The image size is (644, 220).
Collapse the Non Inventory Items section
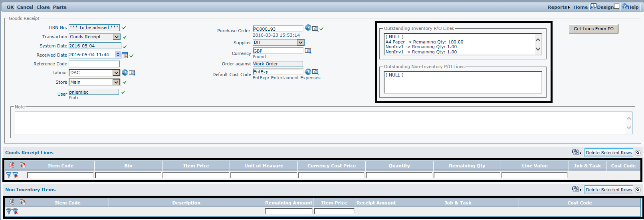click(x=638, y=190)
